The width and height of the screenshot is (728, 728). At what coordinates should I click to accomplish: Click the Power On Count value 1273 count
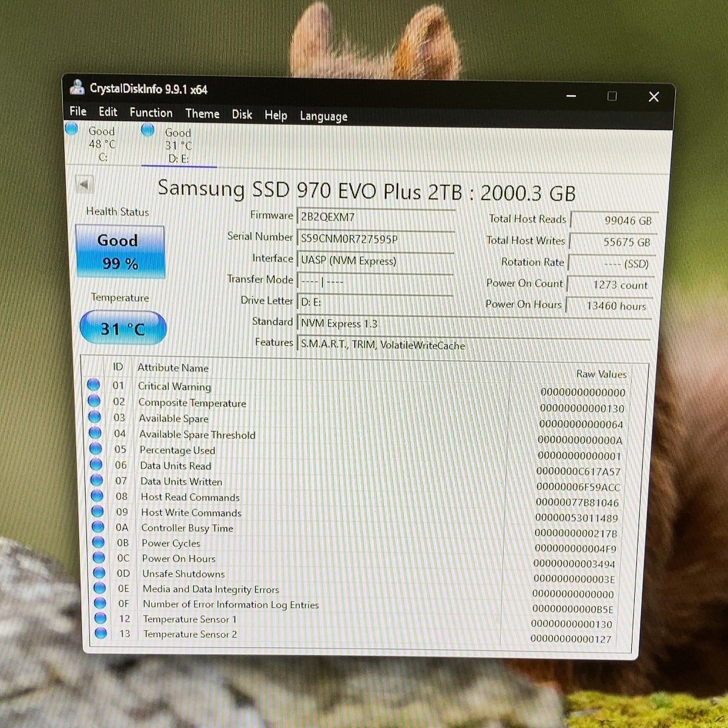(x=611, y=285)
